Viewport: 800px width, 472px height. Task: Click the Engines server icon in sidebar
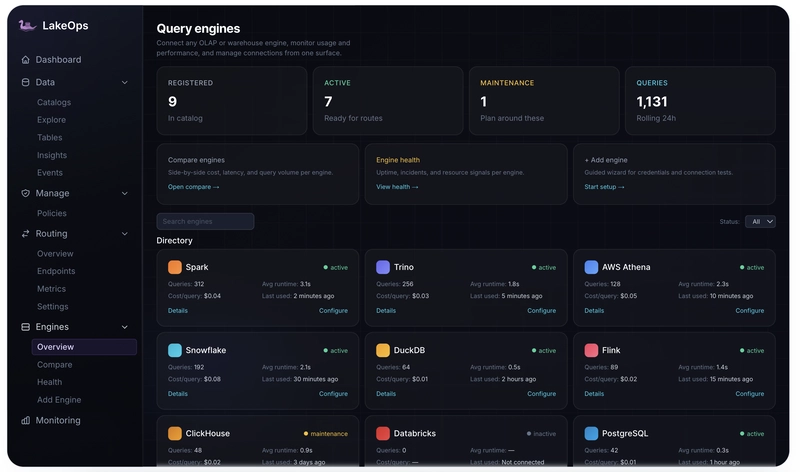click(x=26, y=327)
